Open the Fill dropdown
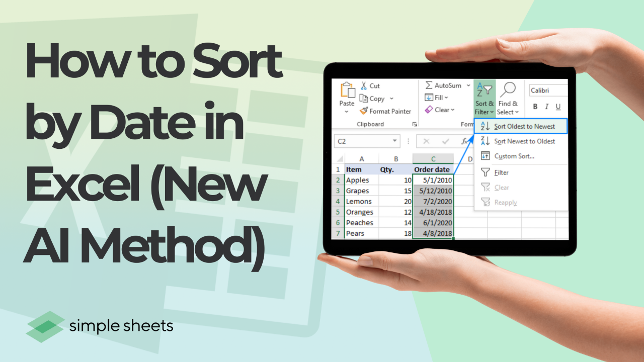 436,98
